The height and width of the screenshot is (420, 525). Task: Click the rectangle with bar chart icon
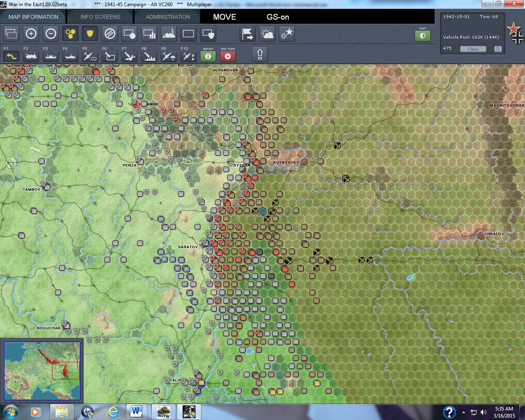coord(149,34)
